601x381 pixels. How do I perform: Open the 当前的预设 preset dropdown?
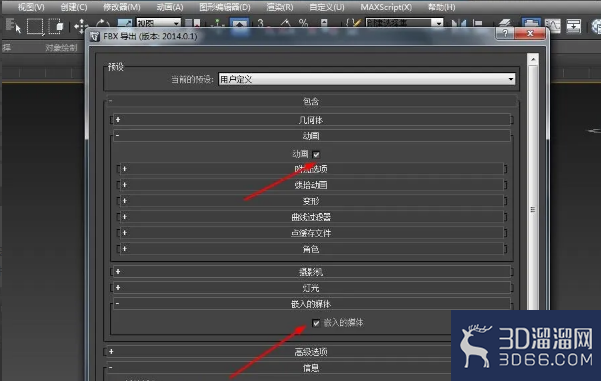tap(367, 79)
